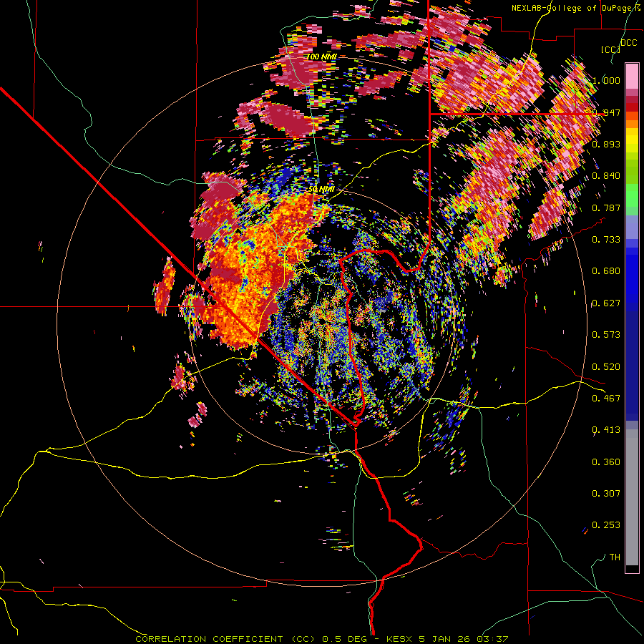
Task: Click the 0.413 scale value
Action: point(606,430)
